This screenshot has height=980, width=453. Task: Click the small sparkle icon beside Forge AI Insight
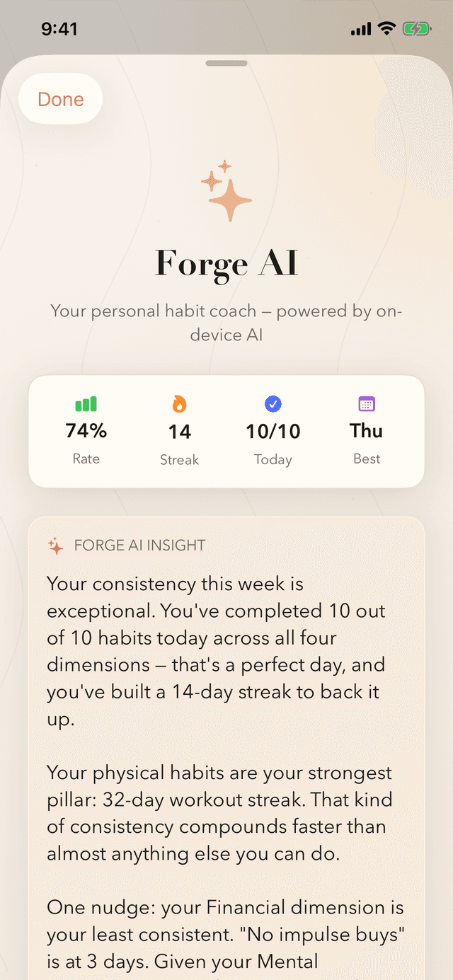[55, 546]
